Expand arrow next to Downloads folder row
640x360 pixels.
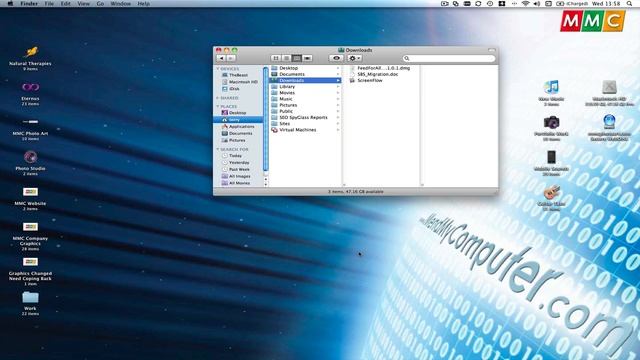[338, 80]
